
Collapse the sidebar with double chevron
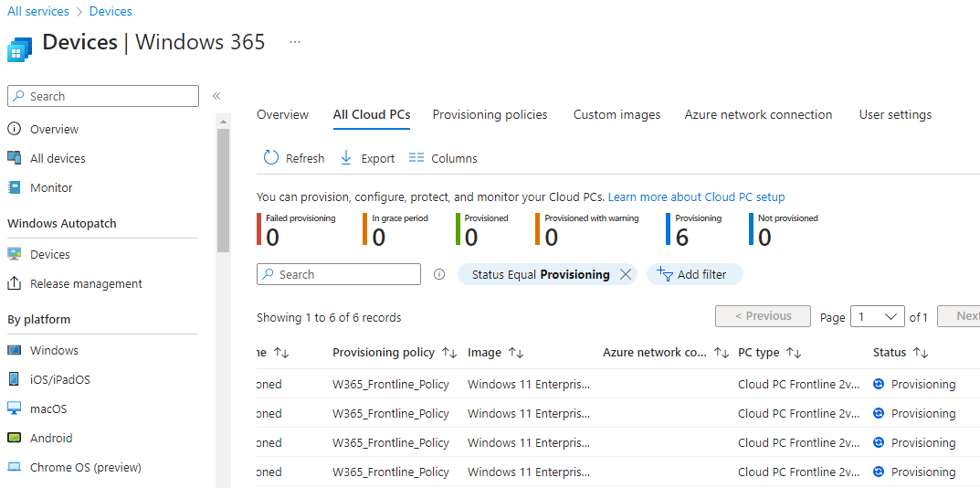coord(216,96)
